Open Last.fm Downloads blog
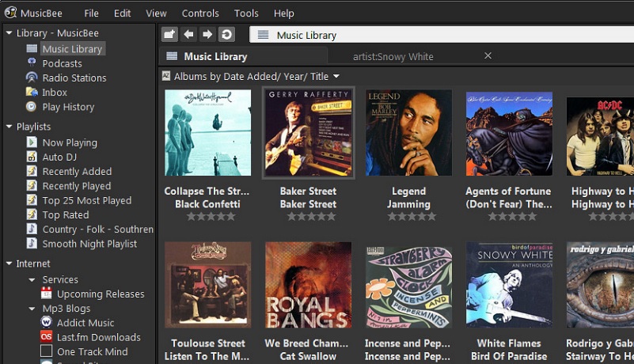The height and width of the screenshot is (364, 634). pos(98,337)
